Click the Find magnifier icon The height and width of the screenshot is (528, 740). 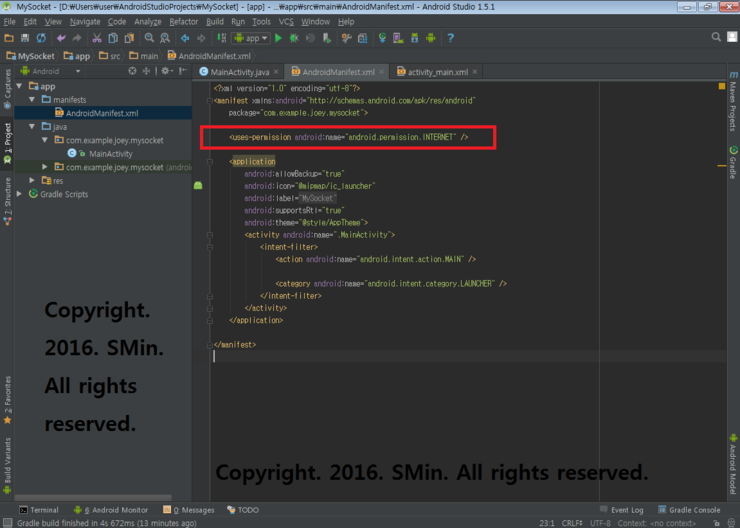click(x=149, y=38)
